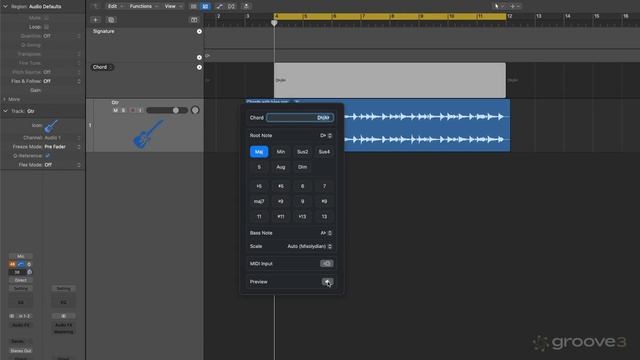
Task: Click bar 14 in the timeline ruler
Action: (x=568, y=16)
